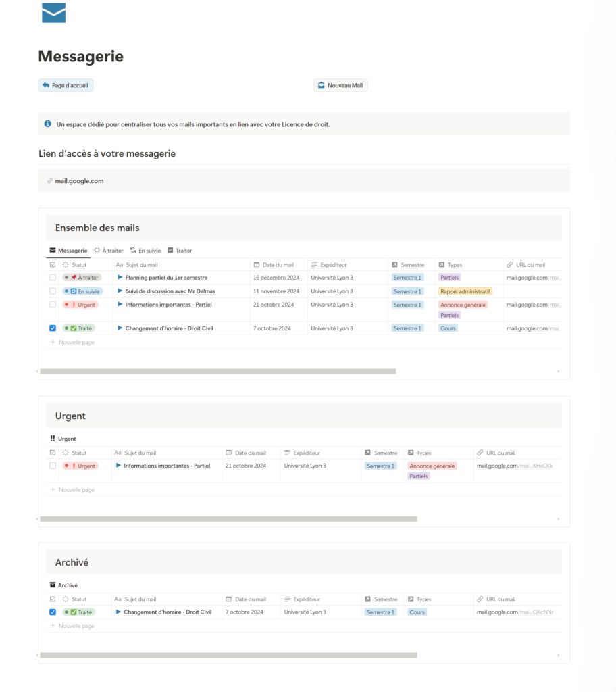
Task: Open the En suivie view tab
Action: [x=145, y=251]
